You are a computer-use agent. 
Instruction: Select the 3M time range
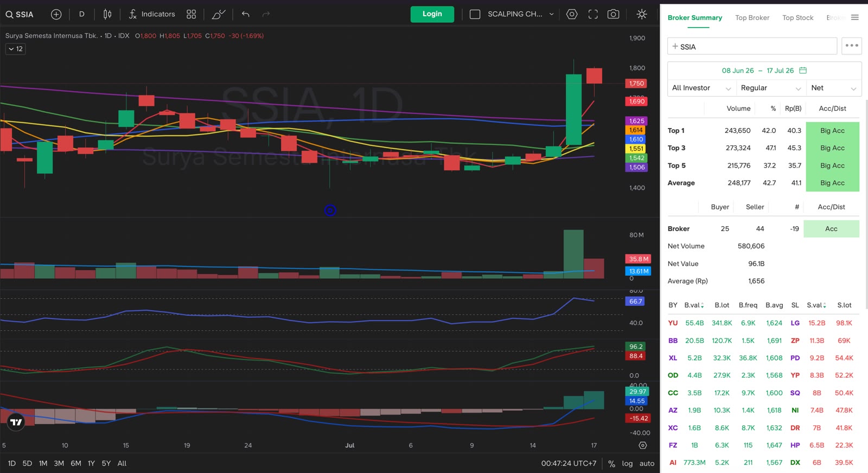coord(59,463)
